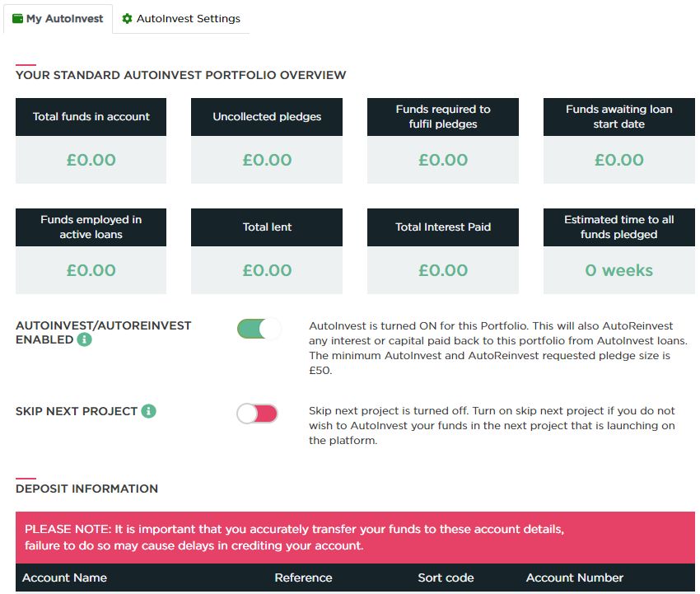This screenshot has height=594, width=700.
Task: Click the gear icon beside AutoInvest Settings
Action: (x=127, y=19)
